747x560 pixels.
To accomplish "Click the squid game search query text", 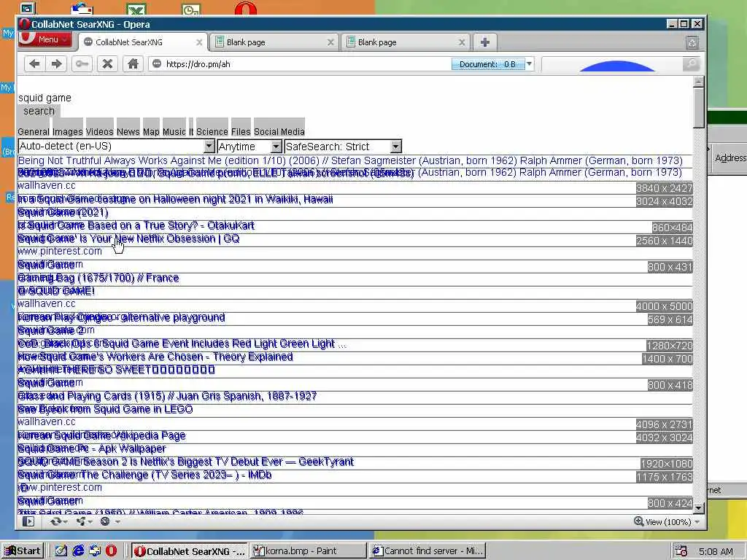I will point(44,98).
